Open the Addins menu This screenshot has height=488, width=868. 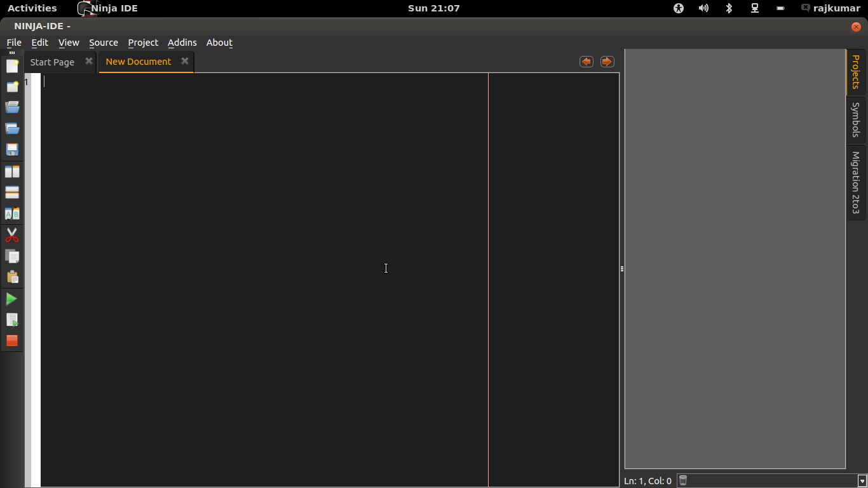pyautogui.click(x=182, y=43)
